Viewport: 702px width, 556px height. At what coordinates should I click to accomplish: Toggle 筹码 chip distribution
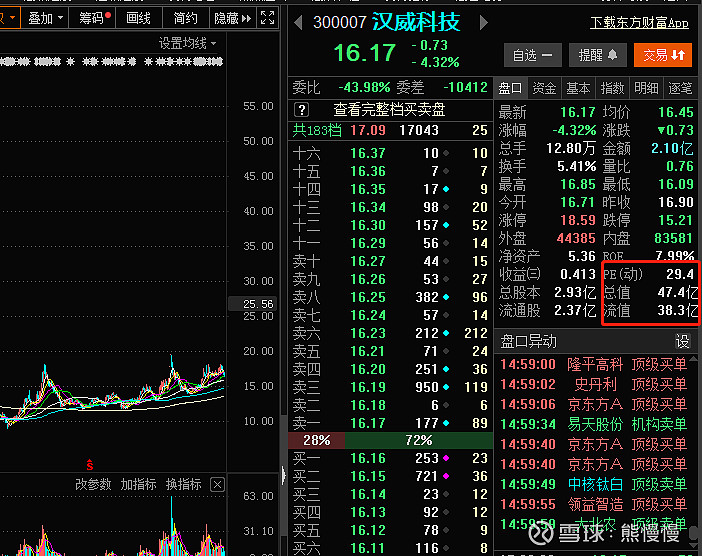94,18
